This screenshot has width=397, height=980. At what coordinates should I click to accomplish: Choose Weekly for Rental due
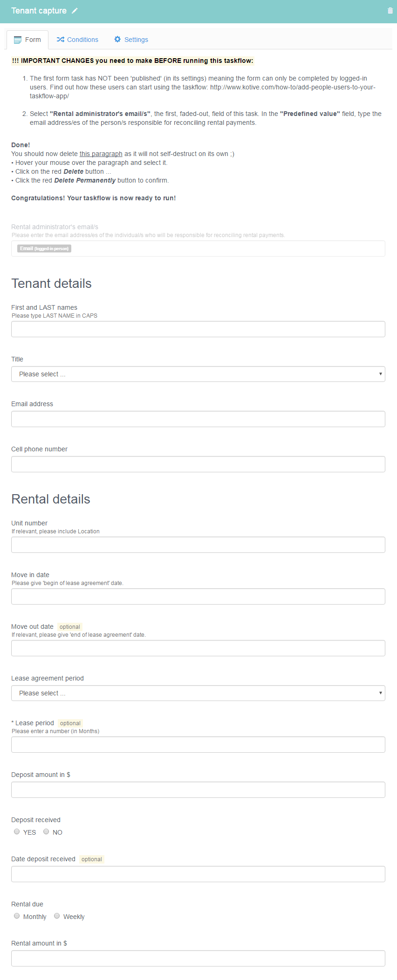(57, 916)
